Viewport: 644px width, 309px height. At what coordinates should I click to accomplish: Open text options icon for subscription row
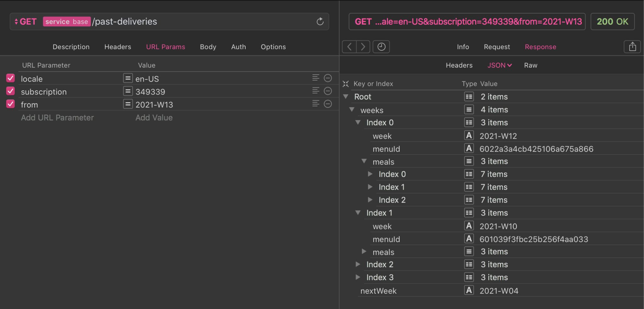[316, 91]
